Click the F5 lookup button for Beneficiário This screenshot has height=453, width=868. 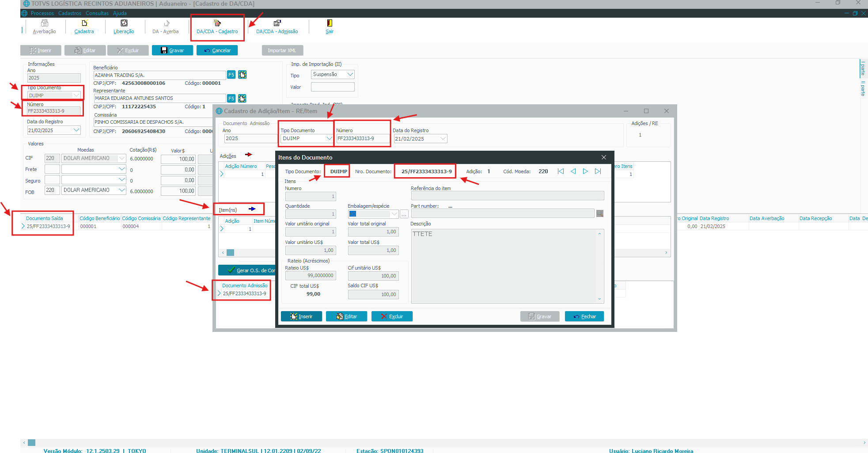pos(231,75)
